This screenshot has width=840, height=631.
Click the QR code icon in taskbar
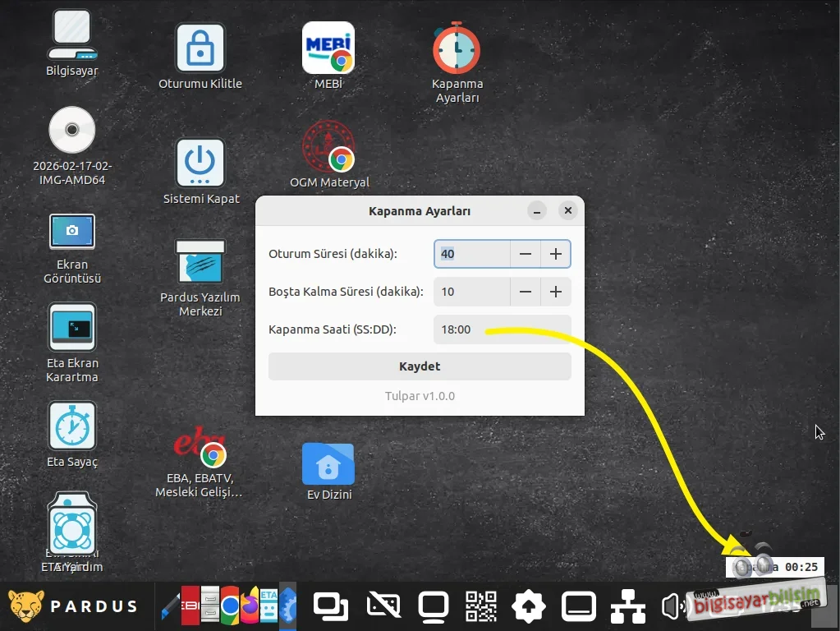click(x=481, y=607)
